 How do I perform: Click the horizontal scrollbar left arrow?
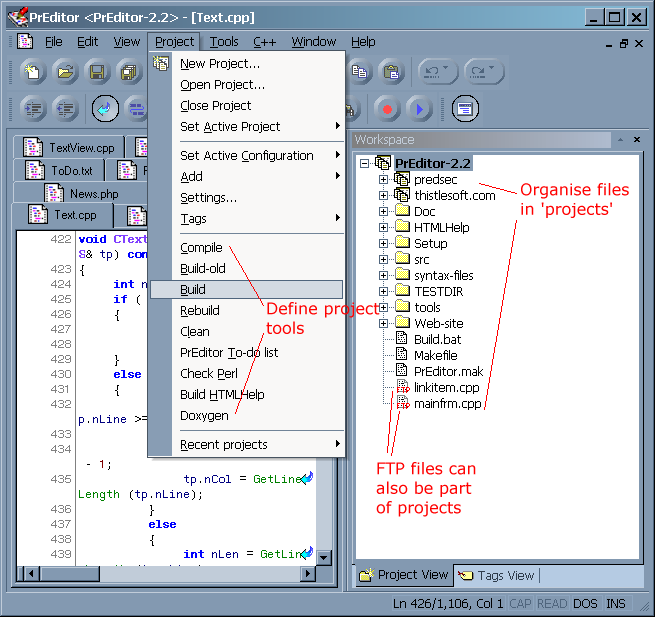30,574
